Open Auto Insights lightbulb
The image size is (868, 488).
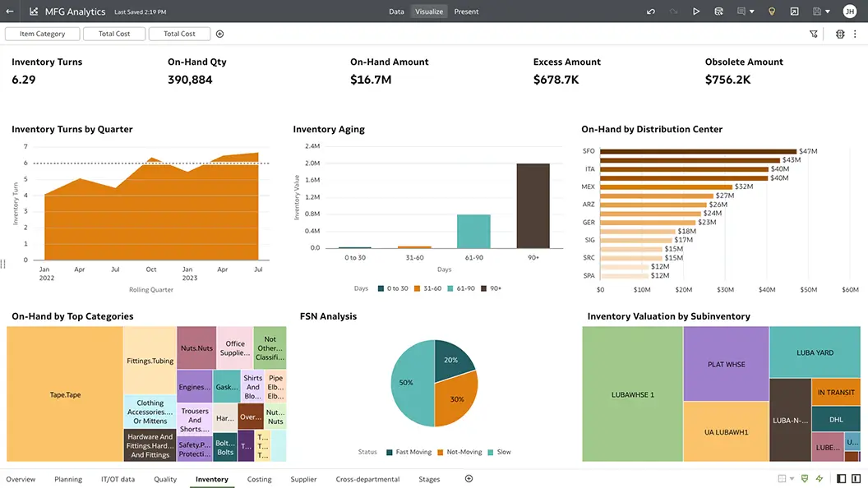point(771,12)
